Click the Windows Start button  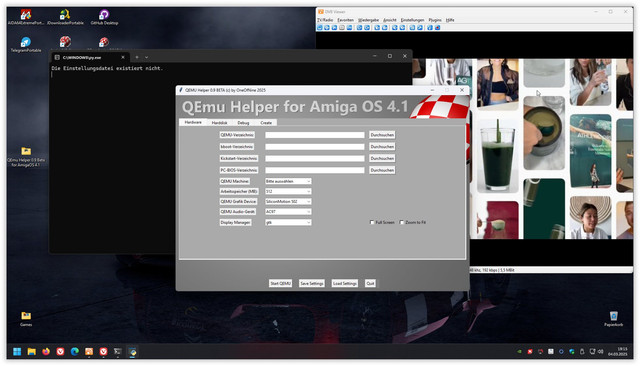[x=17, y=351]
